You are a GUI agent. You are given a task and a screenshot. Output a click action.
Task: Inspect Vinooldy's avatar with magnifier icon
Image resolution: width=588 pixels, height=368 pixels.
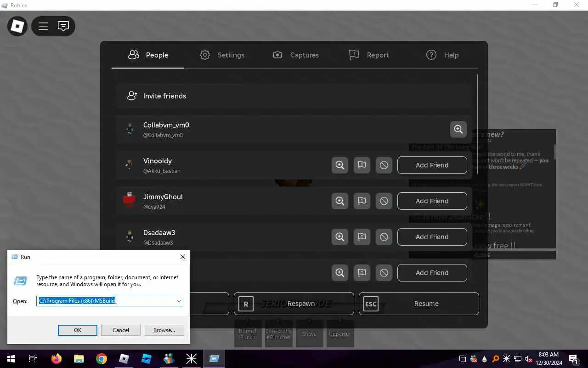(340, 165)
